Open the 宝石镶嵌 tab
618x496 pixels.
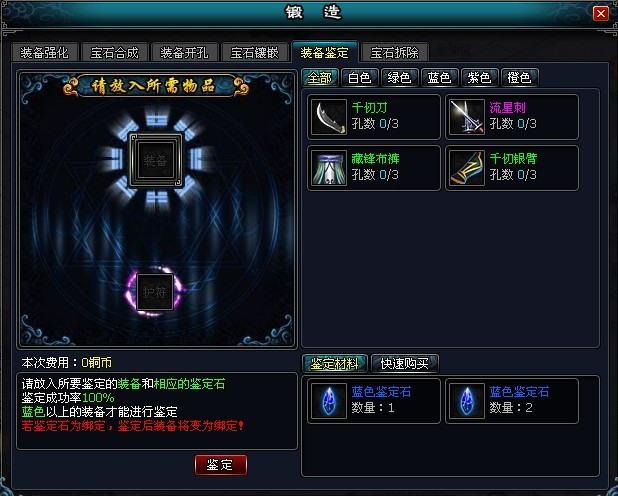(254, 52)
